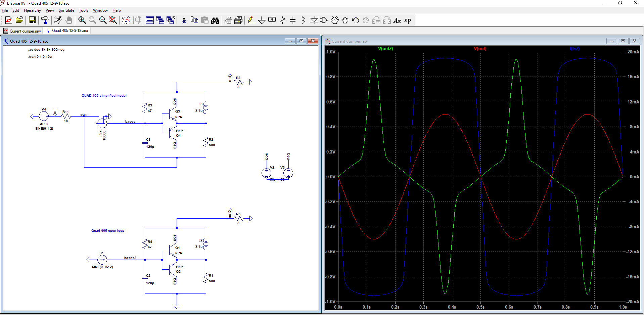This screenshot has height=315, width=644.
Task: Click the ';ac dec 1k 1k 100meg' comment
Action: click(46, 50)
